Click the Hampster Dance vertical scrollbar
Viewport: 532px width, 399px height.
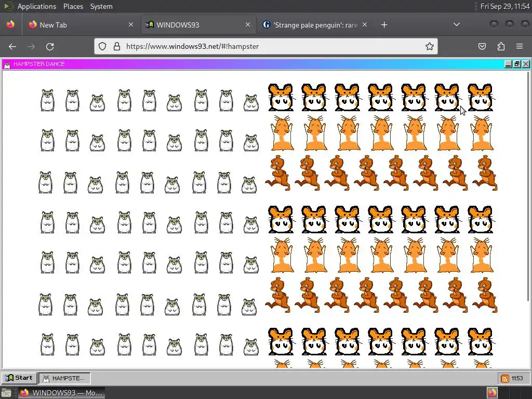tap(528, 186)
